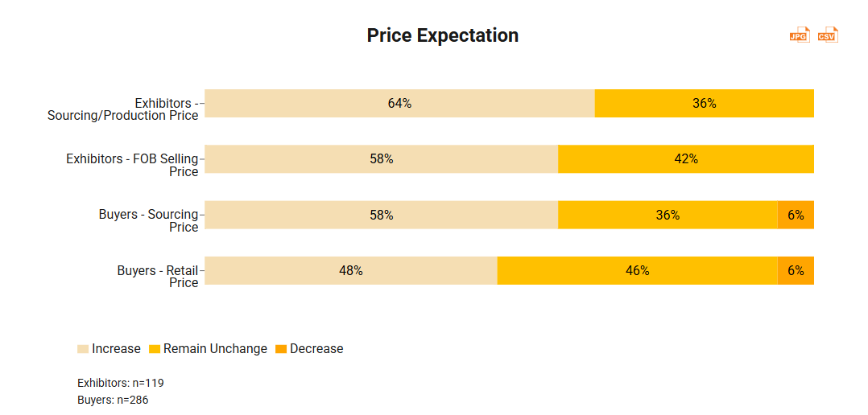Download chart data as CSV
The width and height of the screenshot is (868, 415).
pyautogui.click(x=828, y=35)
